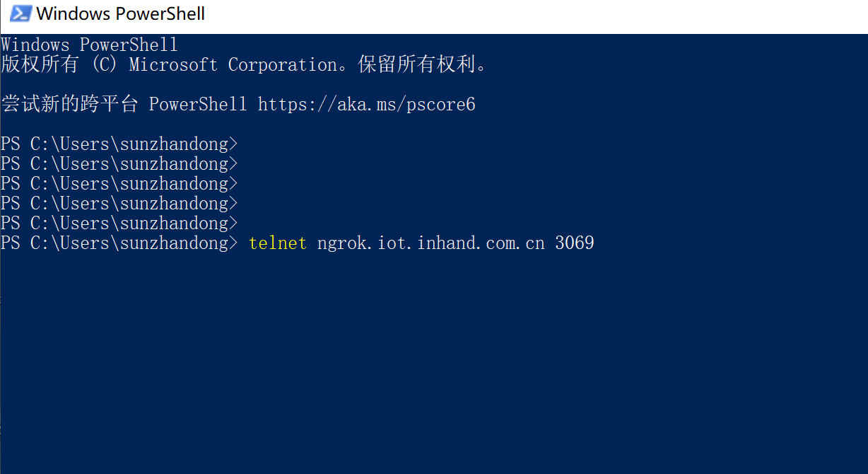Image resolution: width=868 pixels, height=474 pixels.
Task: Click the fourth empty PS prompt line
Action: (119, 204)
